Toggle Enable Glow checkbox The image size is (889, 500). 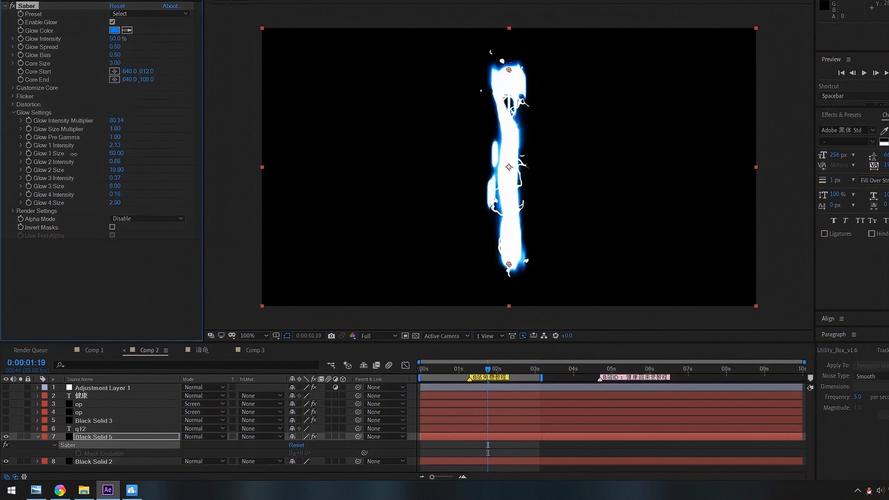[112, 22]
